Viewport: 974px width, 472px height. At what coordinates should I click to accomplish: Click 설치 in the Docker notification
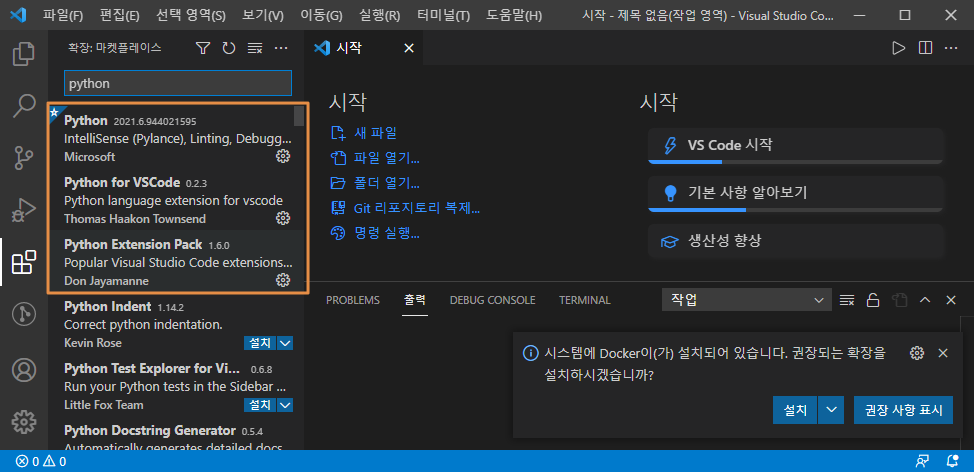point(795,410)
